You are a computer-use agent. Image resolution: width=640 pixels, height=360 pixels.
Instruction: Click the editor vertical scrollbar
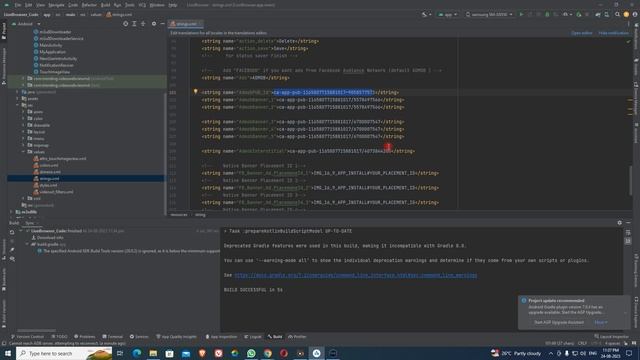[x=631, y=180]
